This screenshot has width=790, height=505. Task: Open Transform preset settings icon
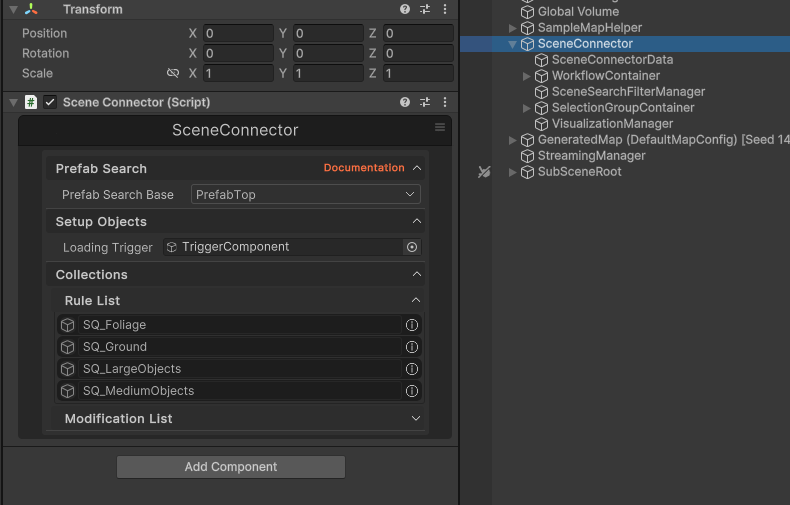[425, 9]
